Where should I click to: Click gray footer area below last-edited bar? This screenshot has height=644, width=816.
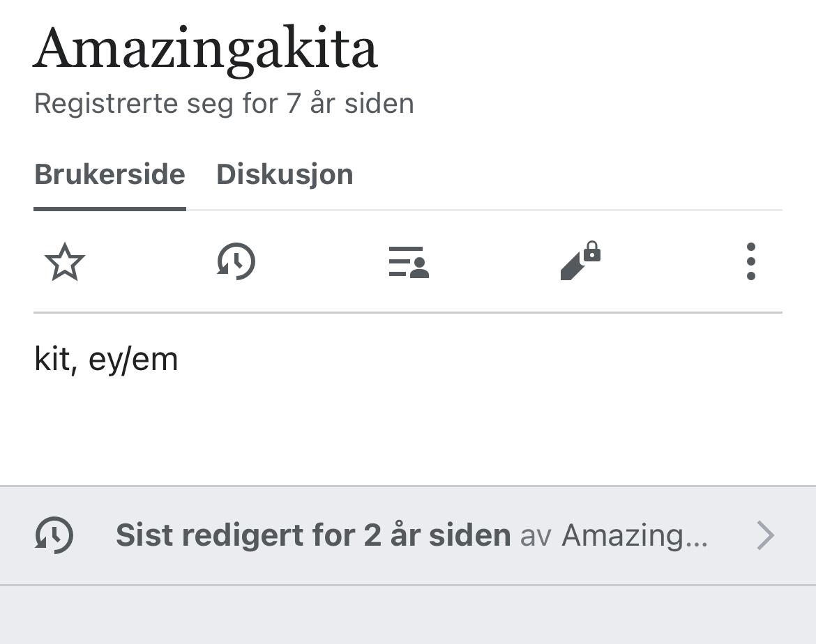[x=408, y=615]
